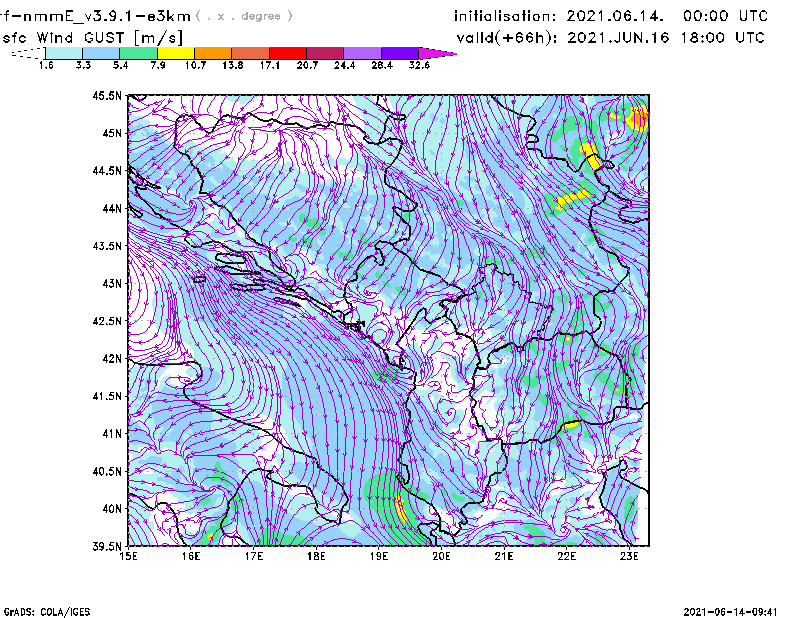This screenshot has height=618, width=800.
Task: Click the light blue 3.3–5.4 legend swatch
Action: click(x=101, y=53)
